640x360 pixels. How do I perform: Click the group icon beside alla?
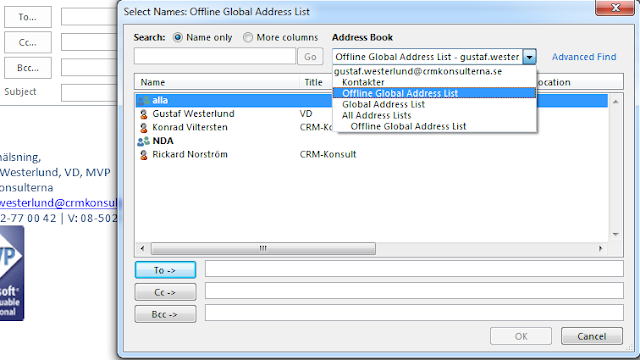[x=143, y=100]
